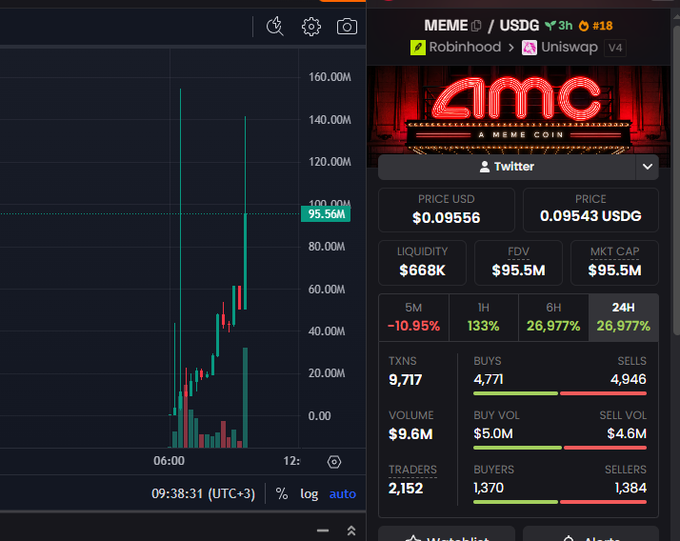Click the PRICE USD $0.09556 box
The width and height of the screenshot is (680, 541).
446,210
